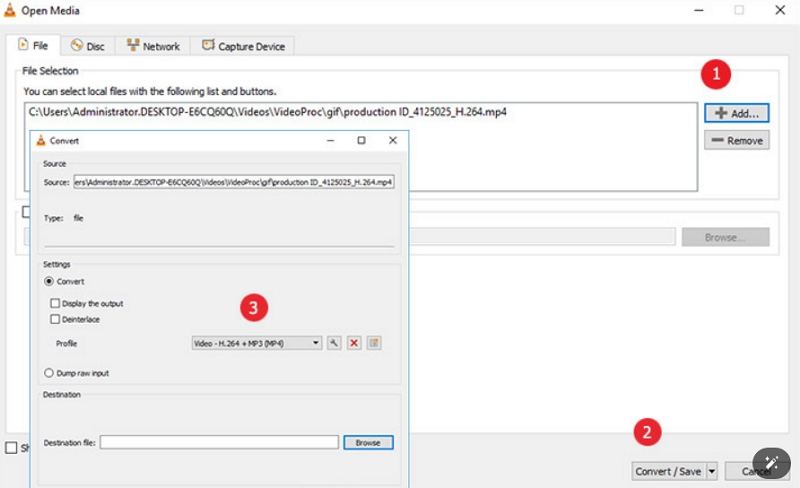
Task: Toggle the subtitle file checkbox behind Convert dialog
Action: (26, 212)
